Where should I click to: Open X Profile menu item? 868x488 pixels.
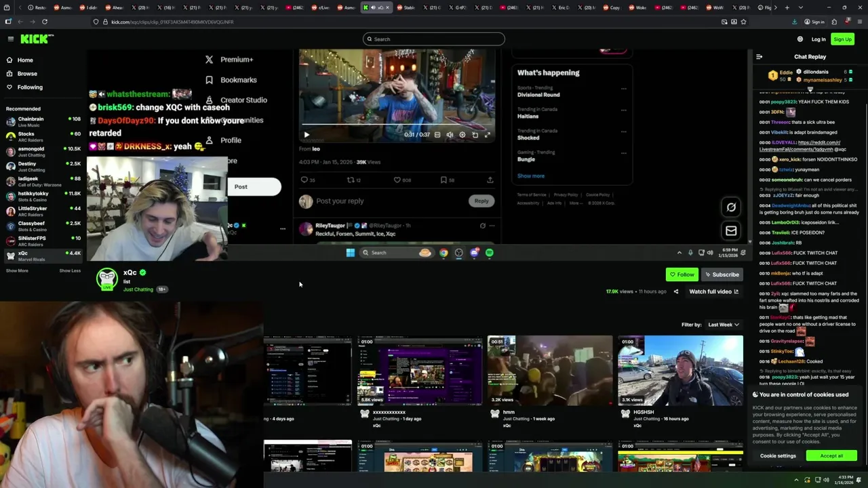click(x=223, y=140)
